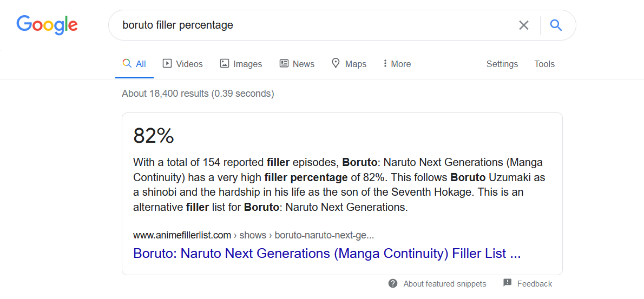Expand the More options menu
This screenshot has height=299, width=644.
click(x=397, y=64)
